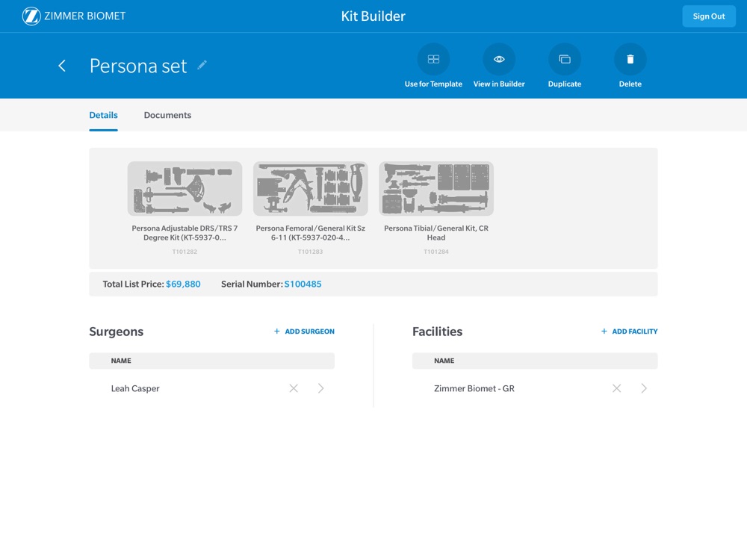Click the T101284 kit ID label
The image size is (747, 560).
click(x=436, y=252)
